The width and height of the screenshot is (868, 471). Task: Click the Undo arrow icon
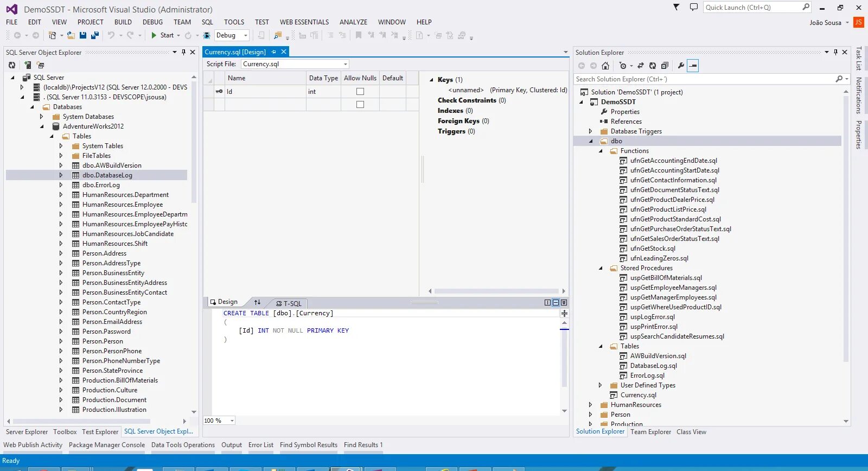[x=111, y=35]
